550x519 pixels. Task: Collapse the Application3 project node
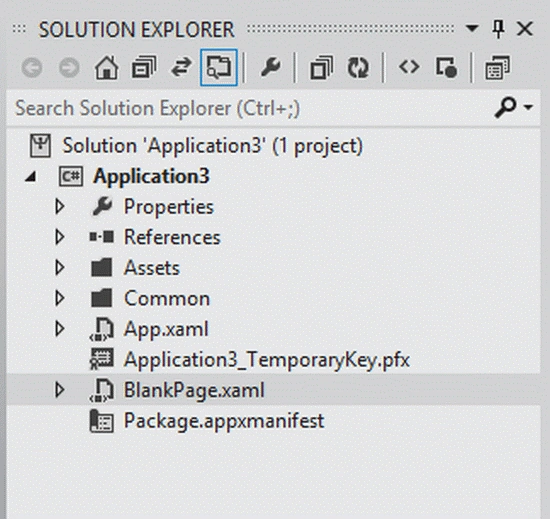(31, 177)
